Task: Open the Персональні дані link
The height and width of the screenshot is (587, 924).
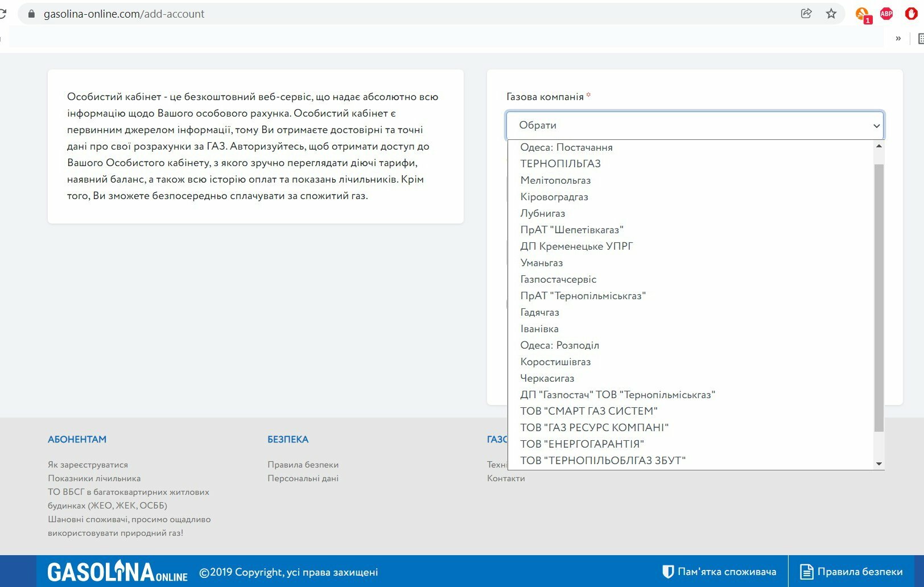Action: (x=303, y=478)
